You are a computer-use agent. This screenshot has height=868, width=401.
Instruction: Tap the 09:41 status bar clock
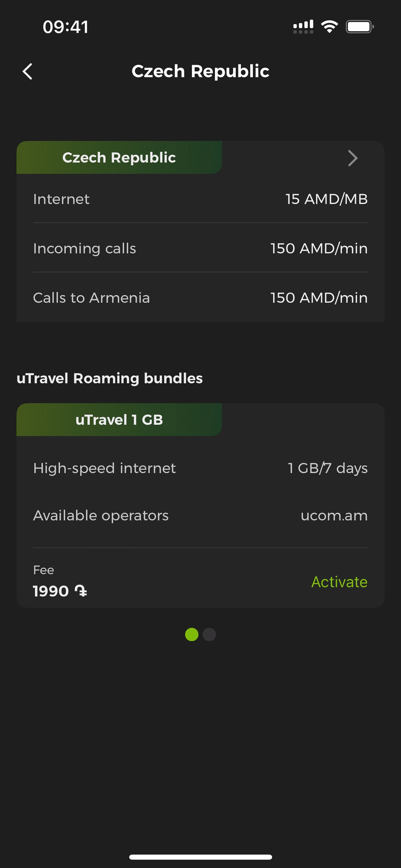[x=66, y=27]
